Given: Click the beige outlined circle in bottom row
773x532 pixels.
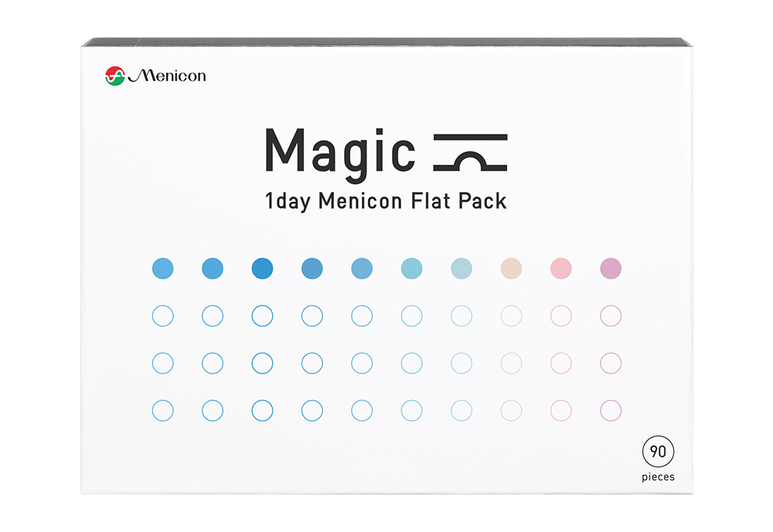Looking at the screenshot, I should [512, 410].
